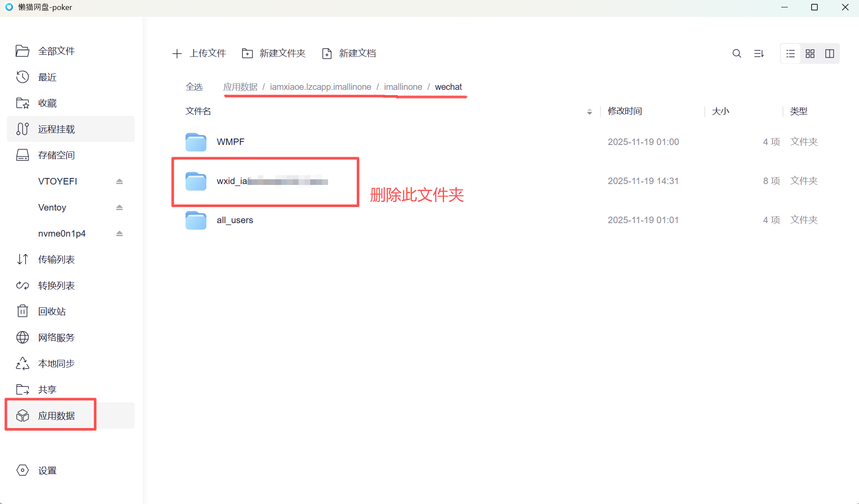Eject the VTOYEFI drive

click(119, 181)
